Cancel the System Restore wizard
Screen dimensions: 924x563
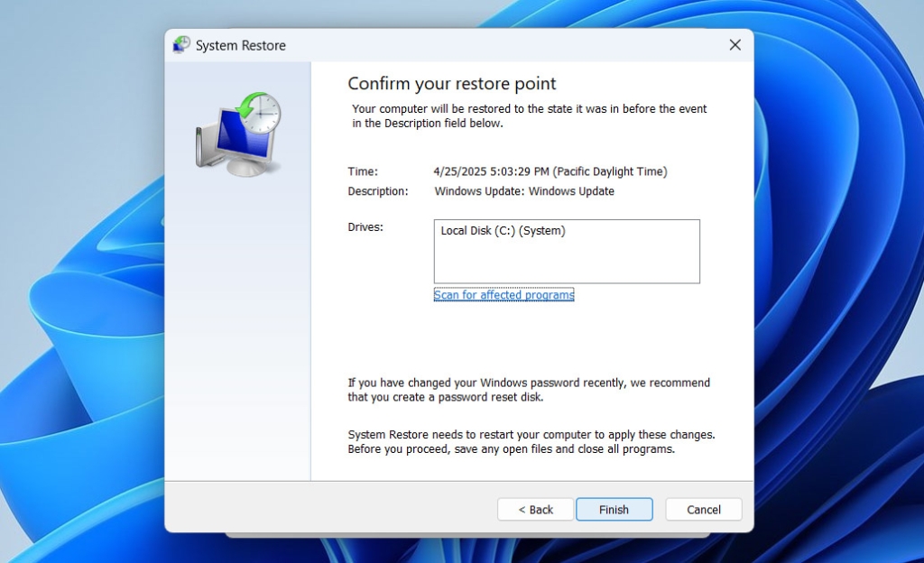(703, 509)
